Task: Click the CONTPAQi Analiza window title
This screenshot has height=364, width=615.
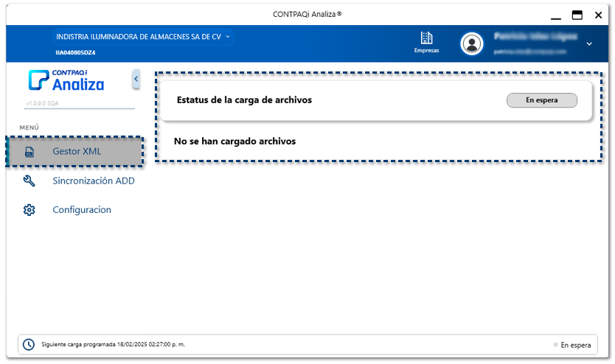Action: click(307, 14)
